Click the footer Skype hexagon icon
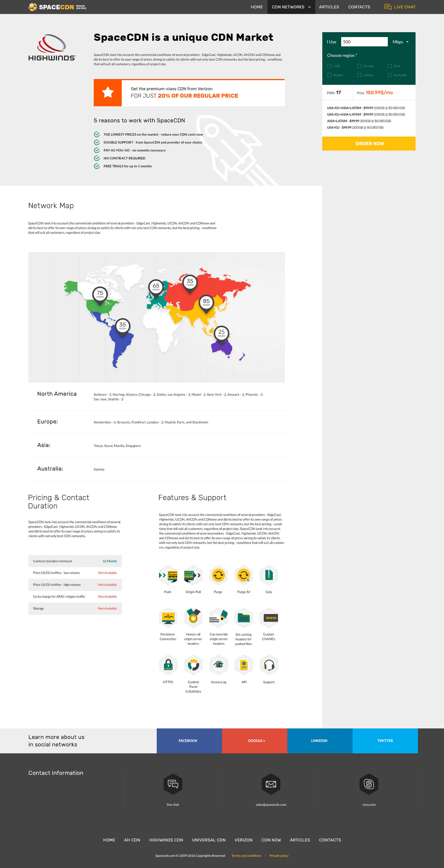Screen dimensions: 444x868 coord(369,784)
